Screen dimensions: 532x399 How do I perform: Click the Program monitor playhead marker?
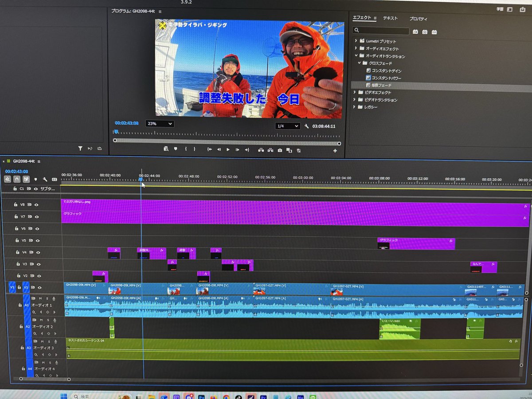(x=116, y=132)
